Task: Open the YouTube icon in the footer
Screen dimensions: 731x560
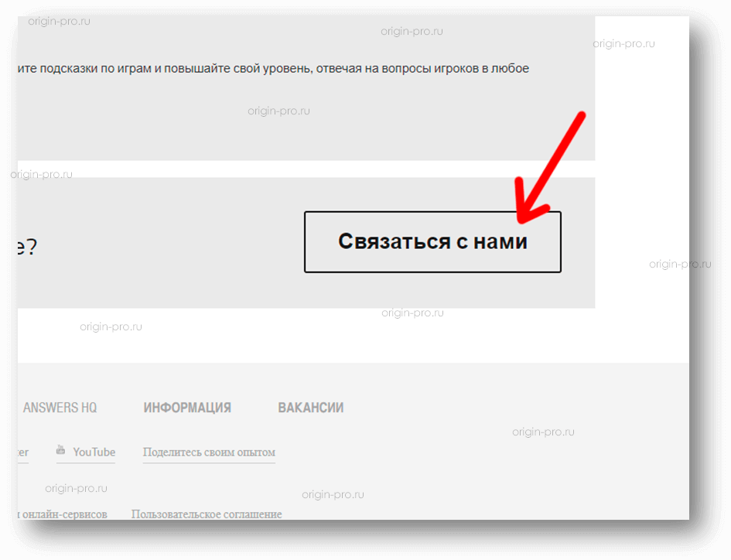Action: (60, 450)
